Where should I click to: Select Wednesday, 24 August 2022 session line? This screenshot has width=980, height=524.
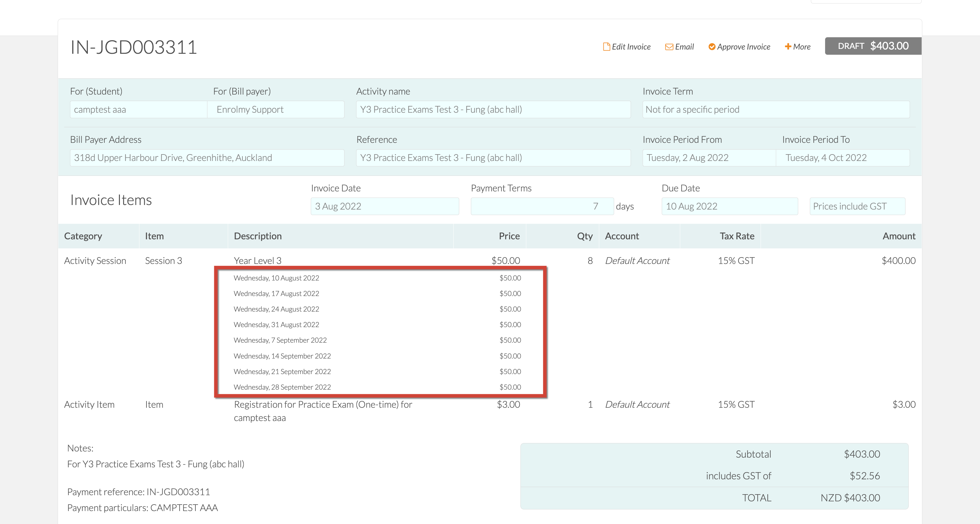click(x=276, y=309)
